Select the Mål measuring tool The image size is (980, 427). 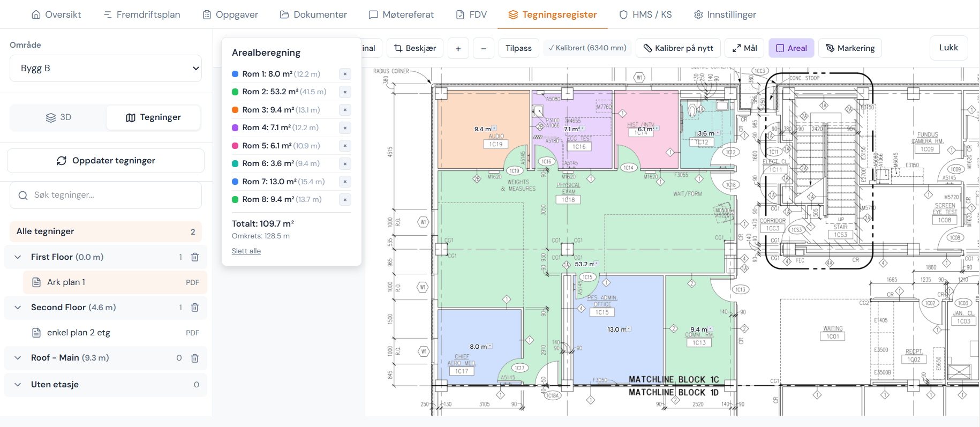744,48
